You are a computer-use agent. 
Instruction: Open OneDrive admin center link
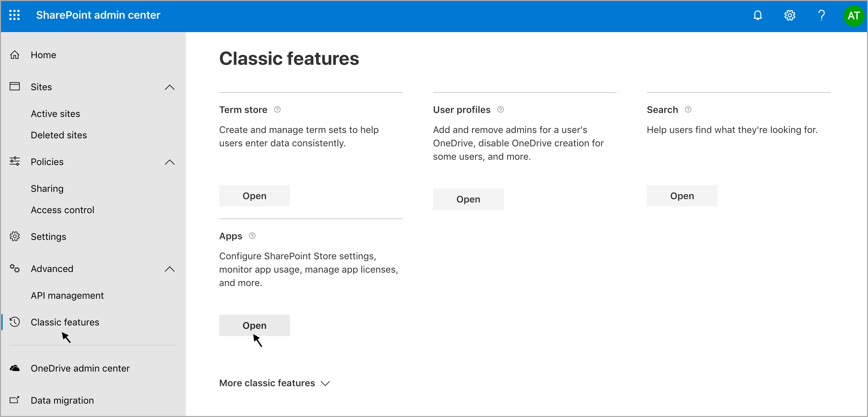click(80, 368)
